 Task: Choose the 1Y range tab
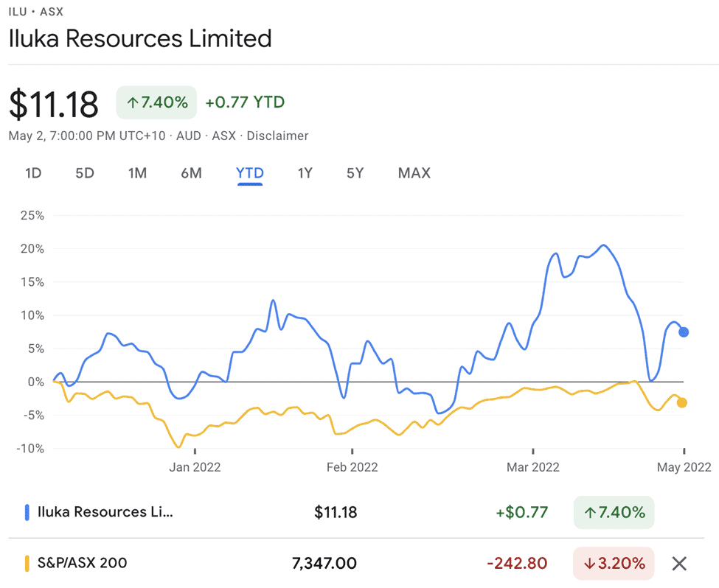click(x=305, y=173)
